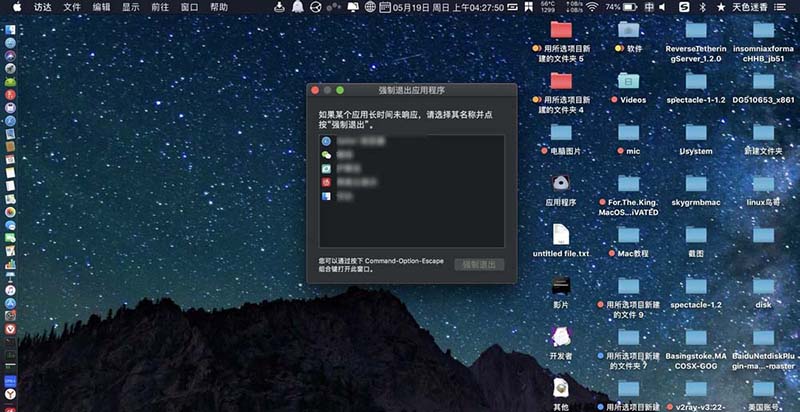Select the skygrmbmac folder
The height and width of the screenshot is (412, 800).
pyautogui.click(x=696, y=183)
